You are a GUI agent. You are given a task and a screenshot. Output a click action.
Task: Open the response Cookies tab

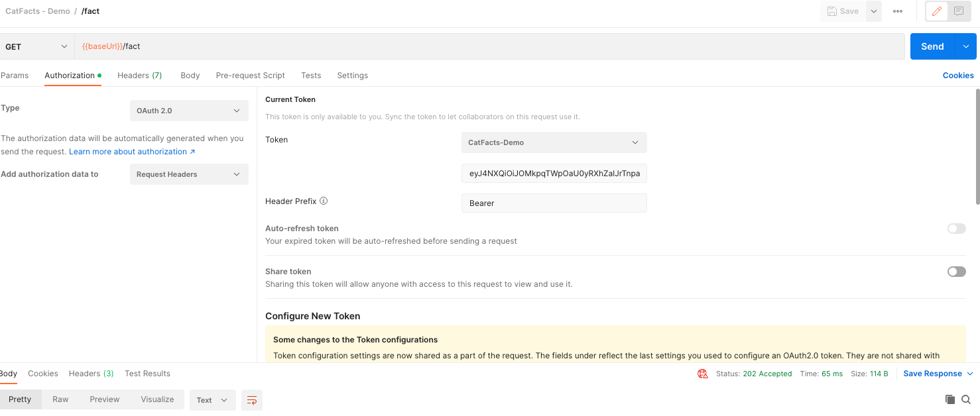(x=43, y=374)
